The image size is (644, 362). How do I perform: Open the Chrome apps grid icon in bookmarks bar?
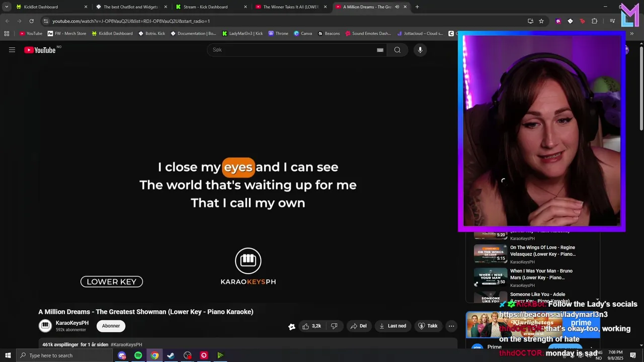click(7, 34)
